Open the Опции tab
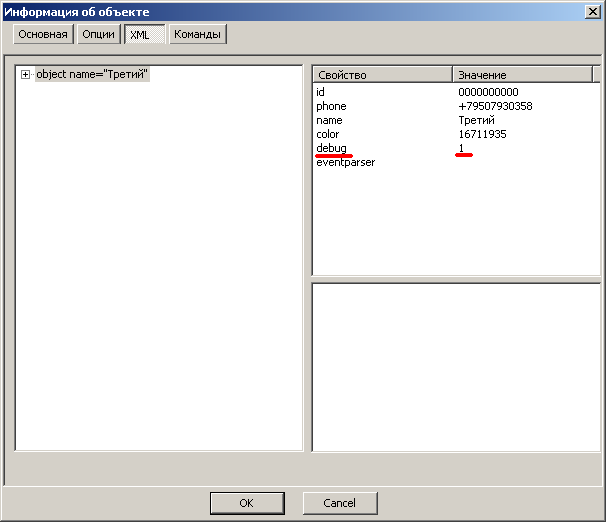This screenshot has height=522, width=606. click(x=99, y=34)
